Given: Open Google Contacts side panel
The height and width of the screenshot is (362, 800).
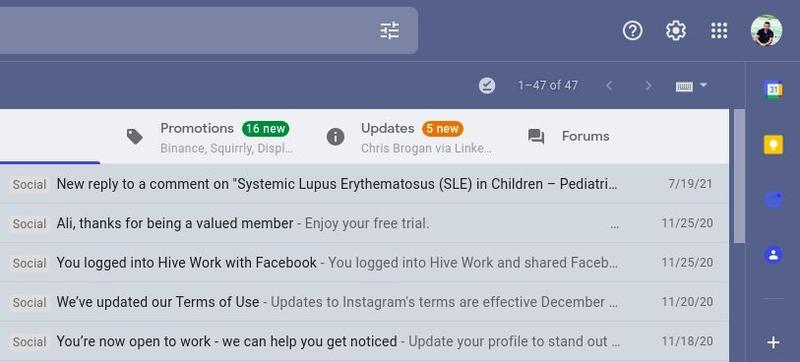Looking at the screenshot, I should tap(773, 254).
